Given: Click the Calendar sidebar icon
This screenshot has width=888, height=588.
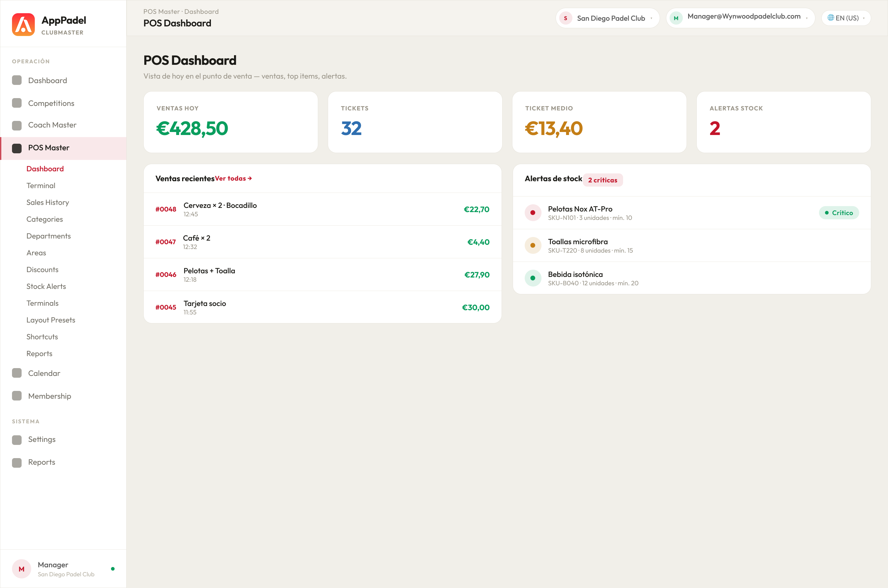Looking at the screenshot, I should click(17, 373).
